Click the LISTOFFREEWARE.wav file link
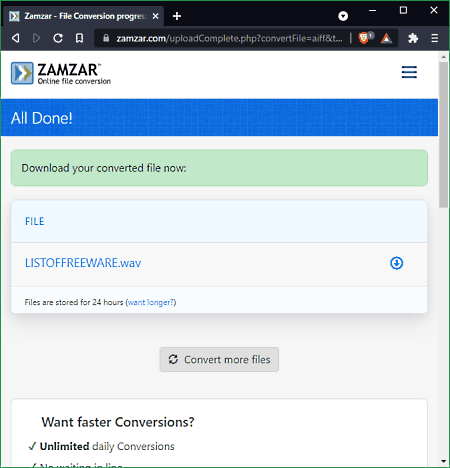 [x=83, y=263]
